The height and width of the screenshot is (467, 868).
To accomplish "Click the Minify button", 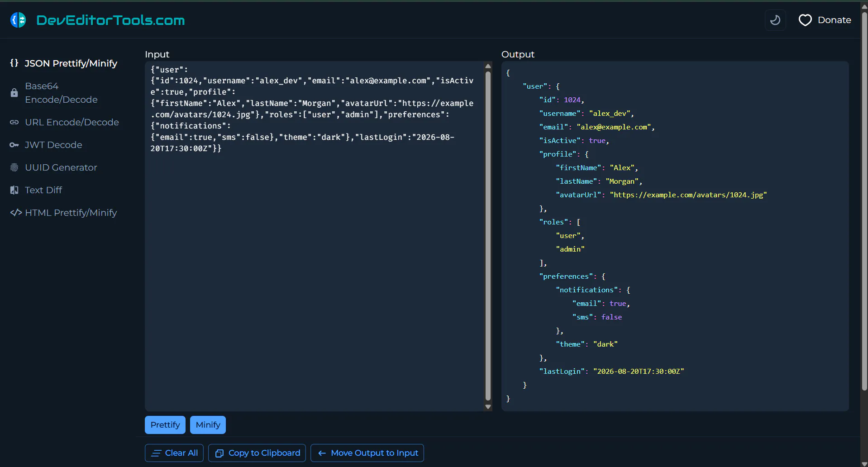I will pyautogui.click(x=208, y=425).
